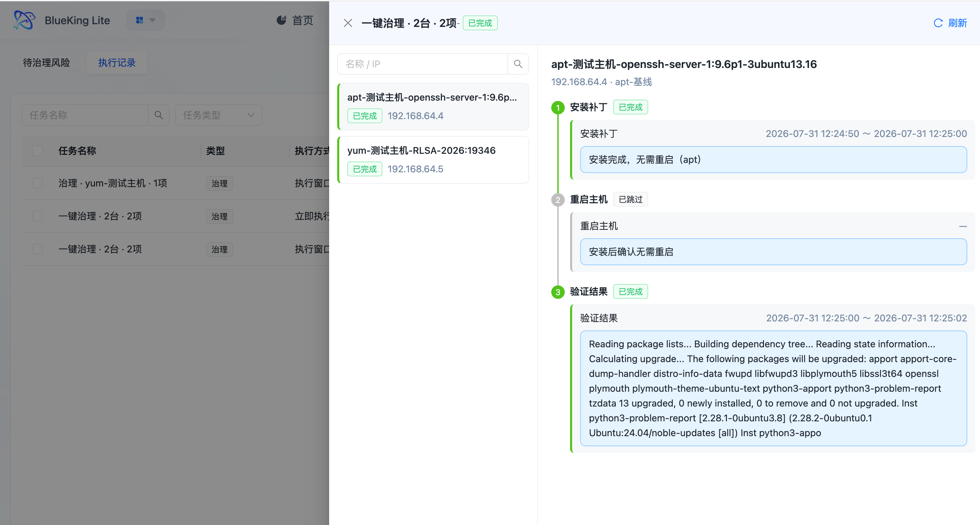Click the 已完成 tag beside 验证结果
This screenshot has height=525, width=980.
click(630, 292)
